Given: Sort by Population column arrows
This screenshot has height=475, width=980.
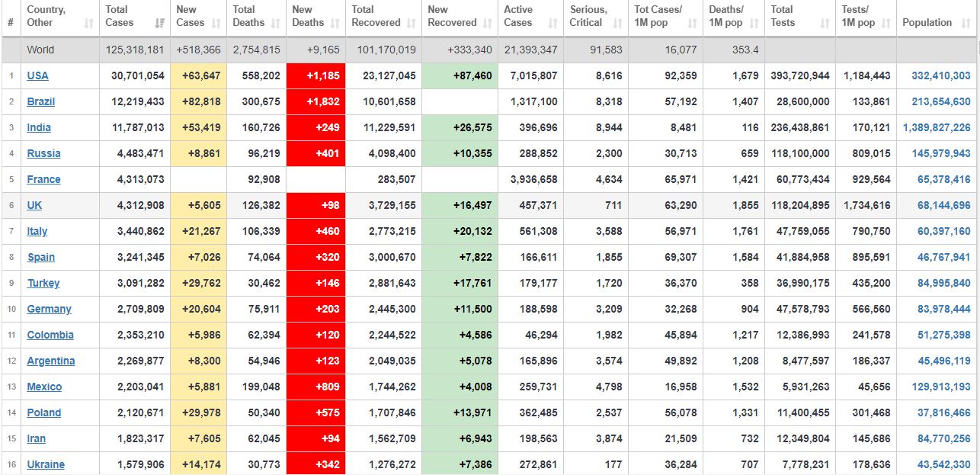Looking at the screenshot, I should pos(966,24).
